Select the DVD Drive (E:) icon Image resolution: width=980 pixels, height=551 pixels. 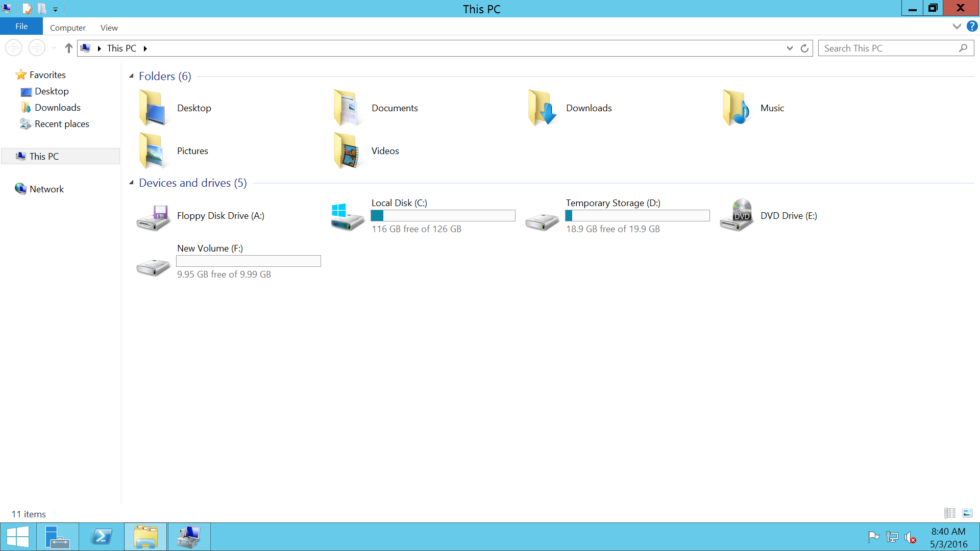[736, 215]
